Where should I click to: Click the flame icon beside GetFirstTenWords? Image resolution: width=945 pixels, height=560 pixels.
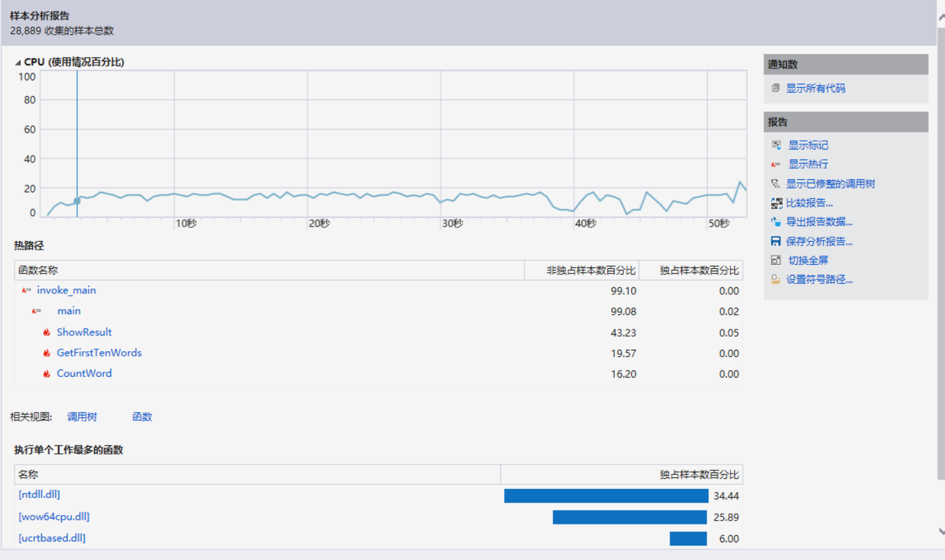tap(47, 353)
